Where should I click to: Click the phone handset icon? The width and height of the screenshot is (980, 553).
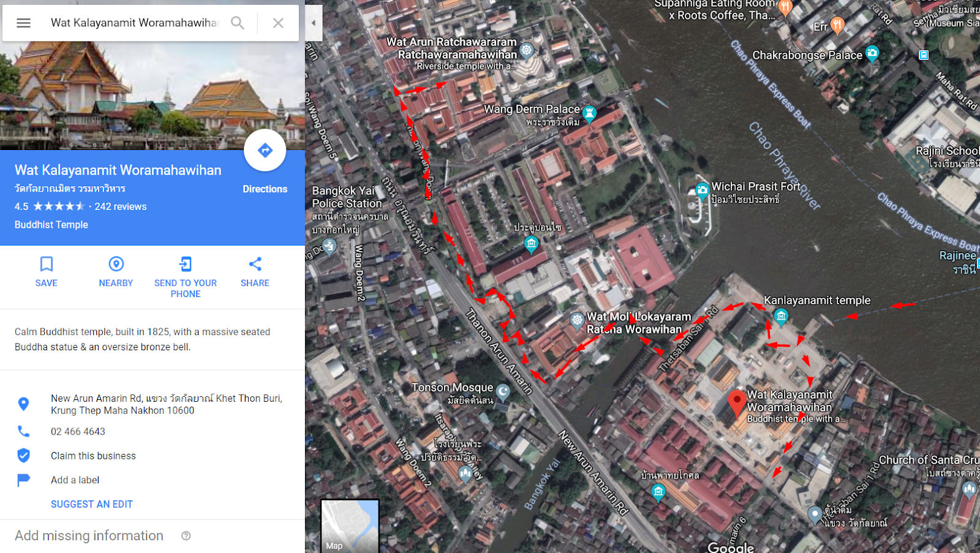tap(23, 431)
